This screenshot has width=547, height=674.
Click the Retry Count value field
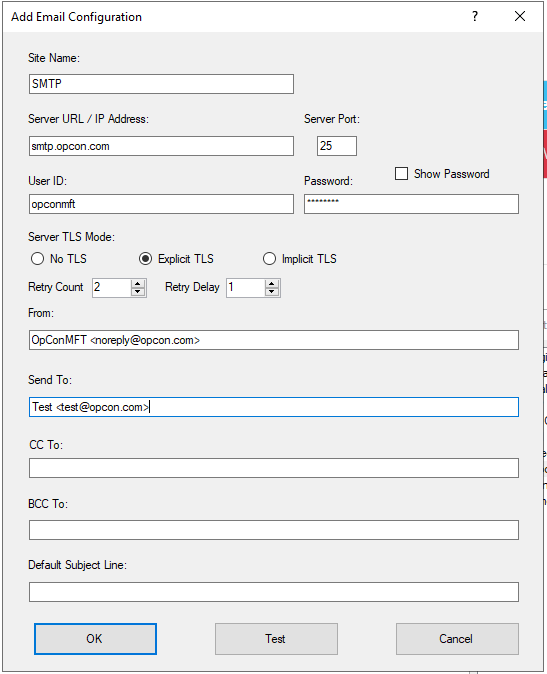tap(112, 288)
